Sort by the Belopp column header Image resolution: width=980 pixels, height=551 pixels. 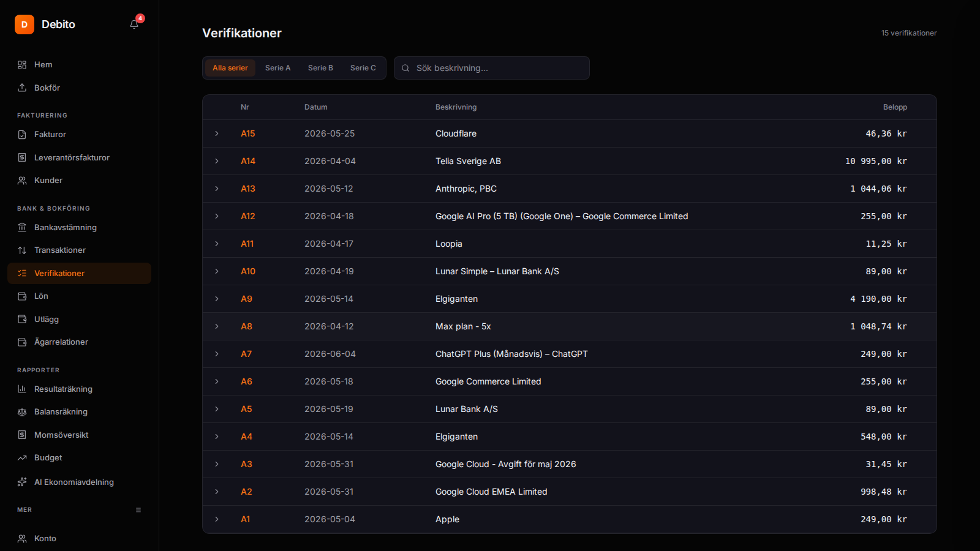click(895, 107)
